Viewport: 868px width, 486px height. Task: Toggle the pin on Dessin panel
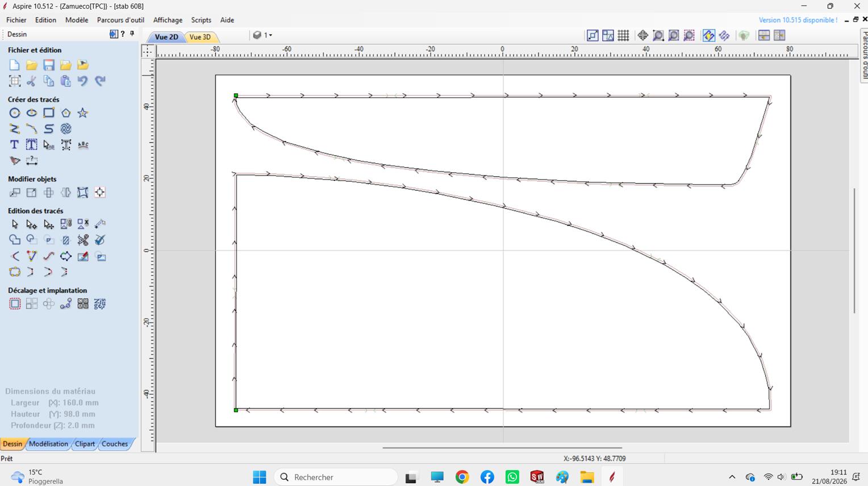[132, 34]
